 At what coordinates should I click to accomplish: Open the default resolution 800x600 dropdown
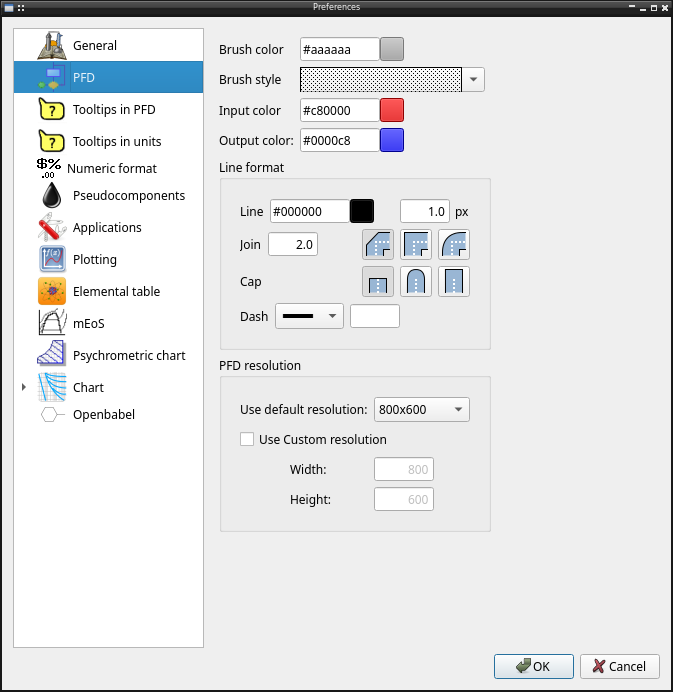click(421, 410)
